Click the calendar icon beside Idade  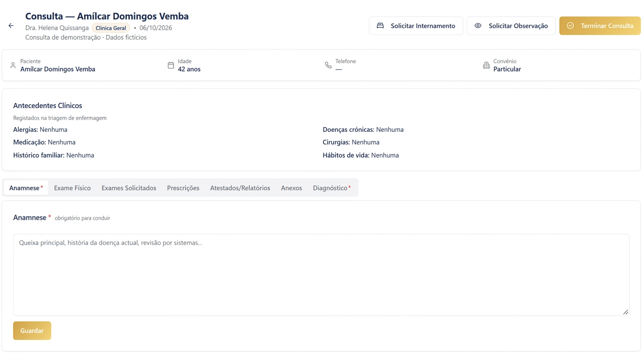pyautogui.click(x=171, y=65)
